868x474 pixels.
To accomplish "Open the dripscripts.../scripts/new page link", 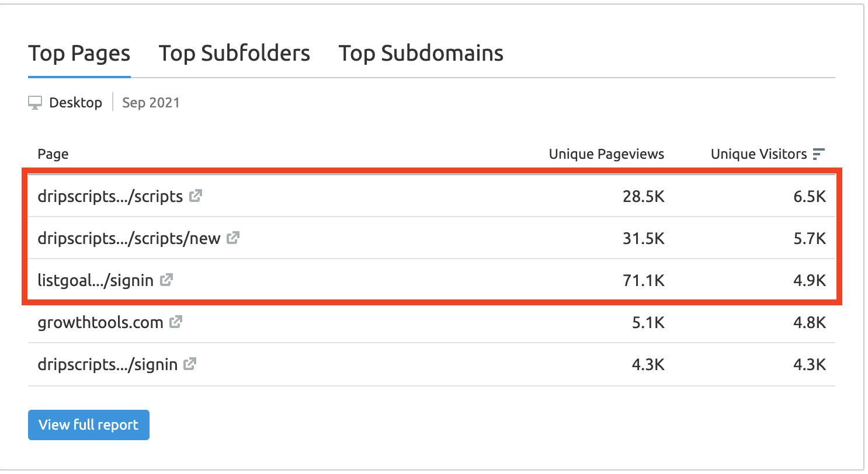I will 129,238.
